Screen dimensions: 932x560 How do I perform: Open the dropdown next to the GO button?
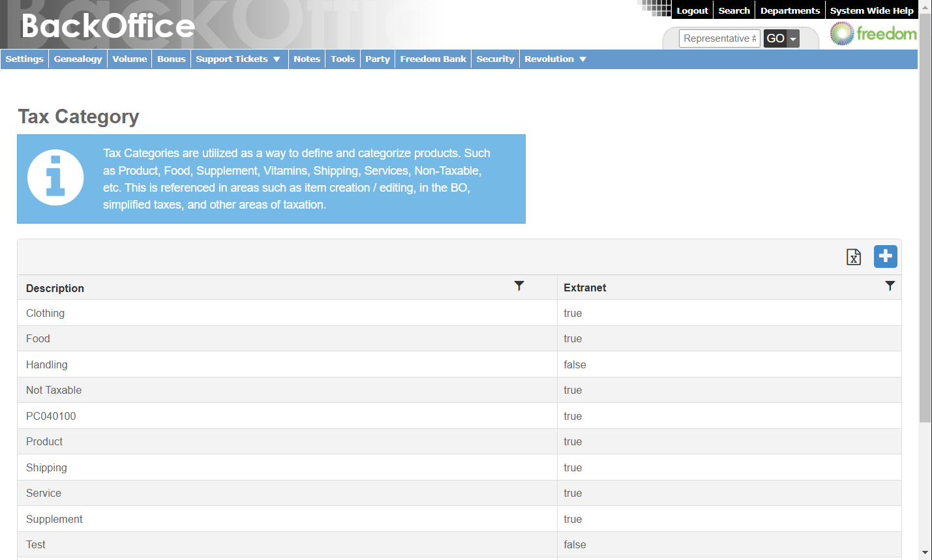click(x=792, y=38)
